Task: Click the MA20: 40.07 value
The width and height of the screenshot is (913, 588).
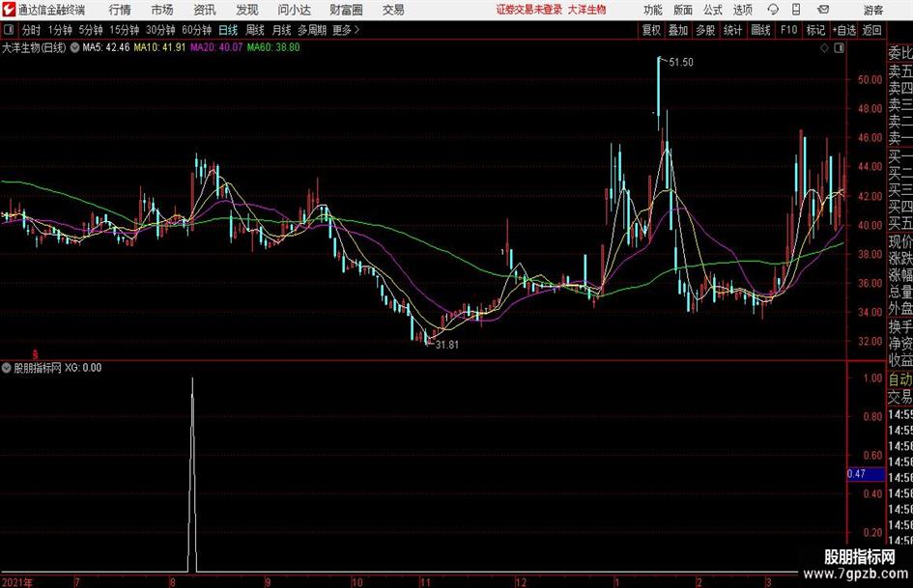Action: pos(216,47)
